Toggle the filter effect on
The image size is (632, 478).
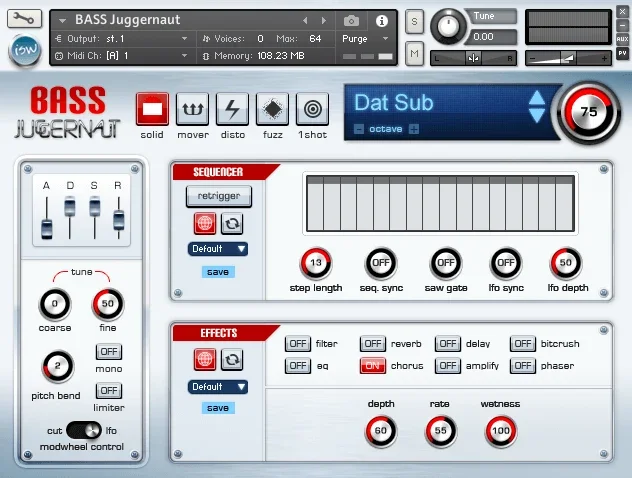click(298, 344)
